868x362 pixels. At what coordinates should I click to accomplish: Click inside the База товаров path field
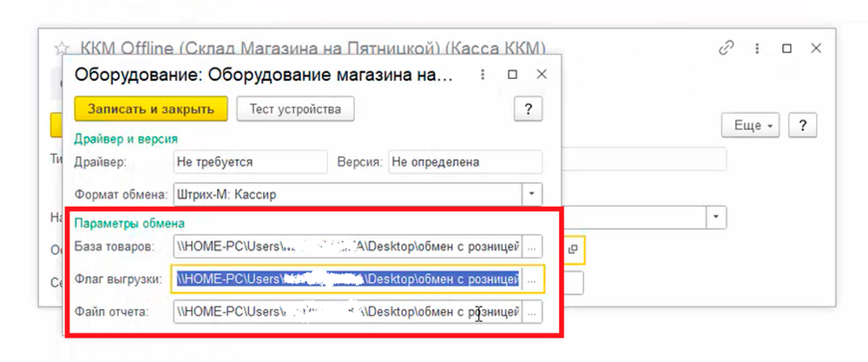click(x=347, y=247)
